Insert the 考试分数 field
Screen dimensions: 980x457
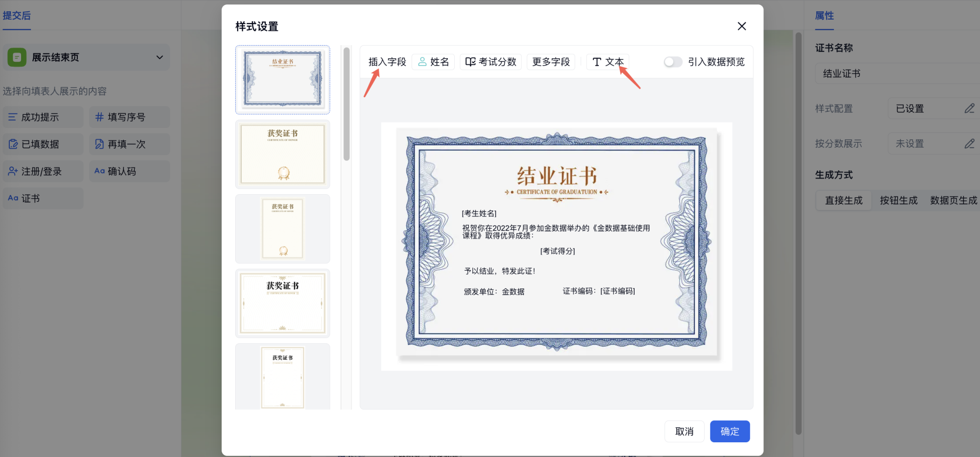(x=490, y=62)
